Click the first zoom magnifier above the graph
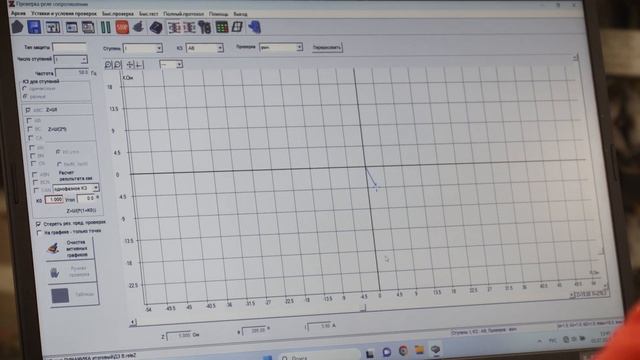Image resolution: width=640 pixels, height=360 pixels. pyautogui.click(x=108, y=64)
